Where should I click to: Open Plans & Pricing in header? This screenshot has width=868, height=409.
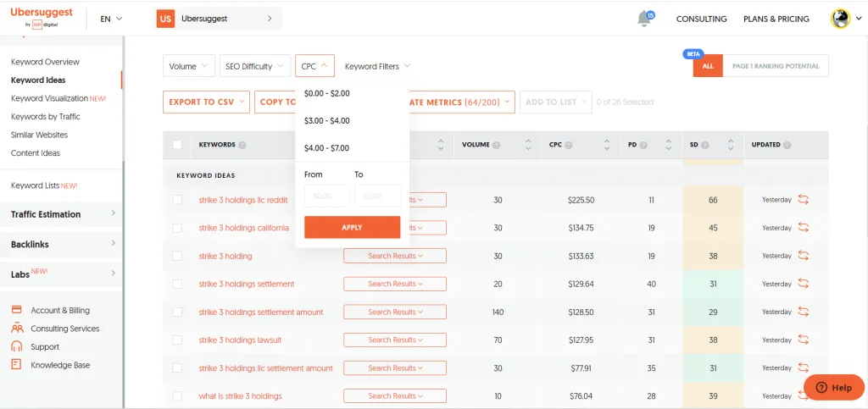point(776,19)
